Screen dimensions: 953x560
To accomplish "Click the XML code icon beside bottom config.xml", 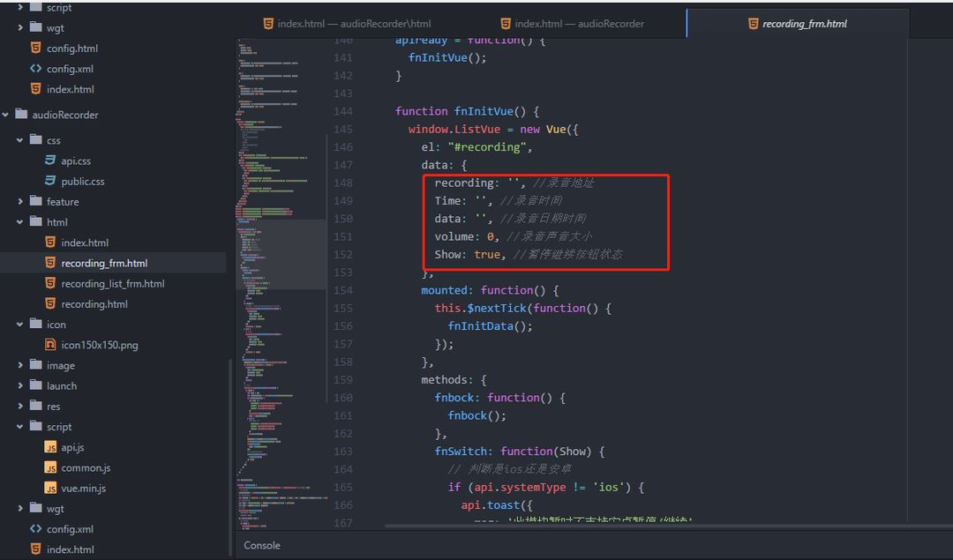I will tap(35, 529).
